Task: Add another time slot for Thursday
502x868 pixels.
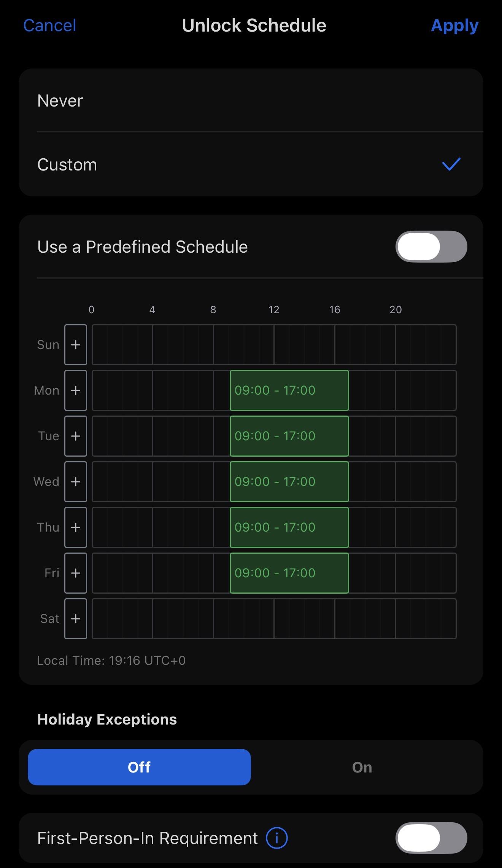Action: 75,527
